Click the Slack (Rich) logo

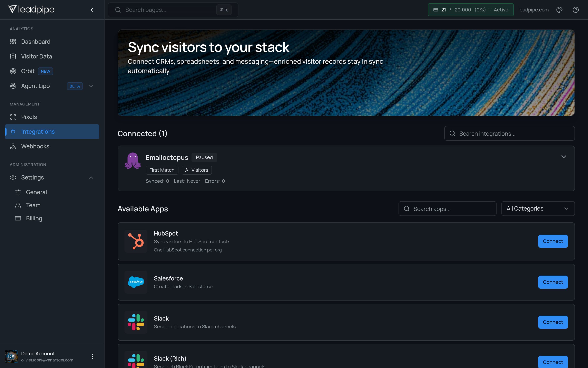coord(136,360)
